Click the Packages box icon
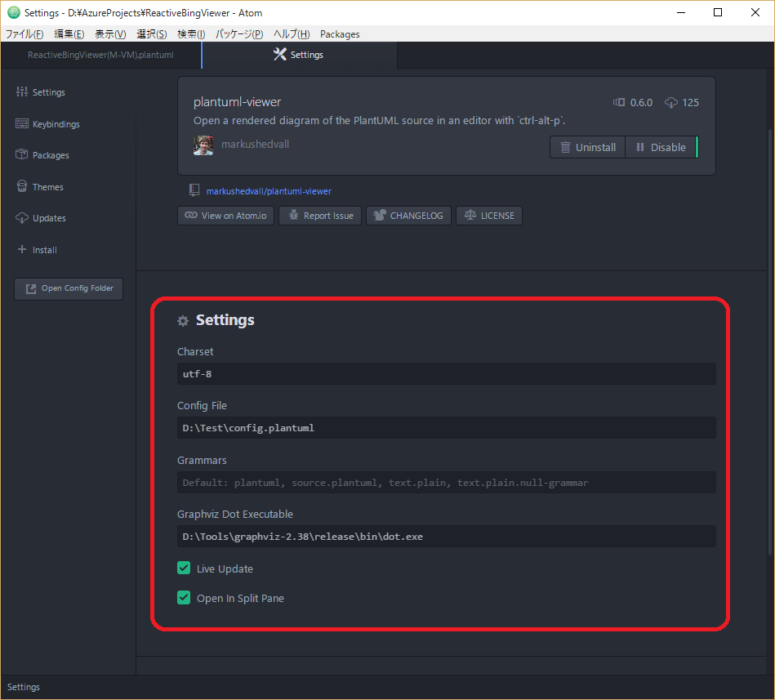The image size is (775, 700). click(x=22, y=154)
